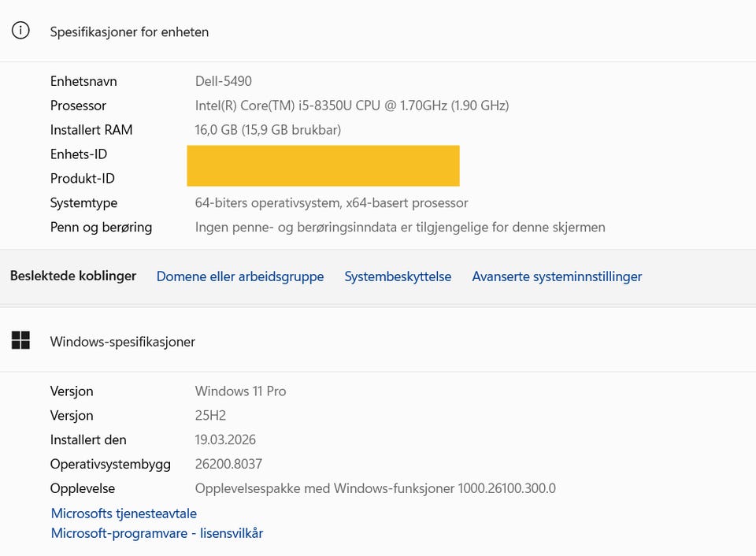Open Domene eller arbeidsgruppe settings
This screenshot has width=756, height=556.
[240, 276]
